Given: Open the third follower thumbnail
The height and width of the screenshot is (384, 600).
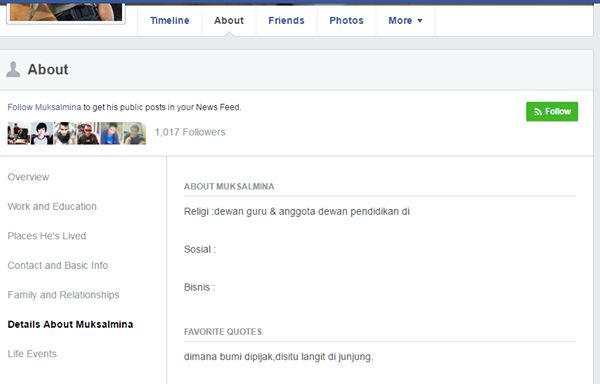Looking at the screenshot, I should tap(65, 133).
